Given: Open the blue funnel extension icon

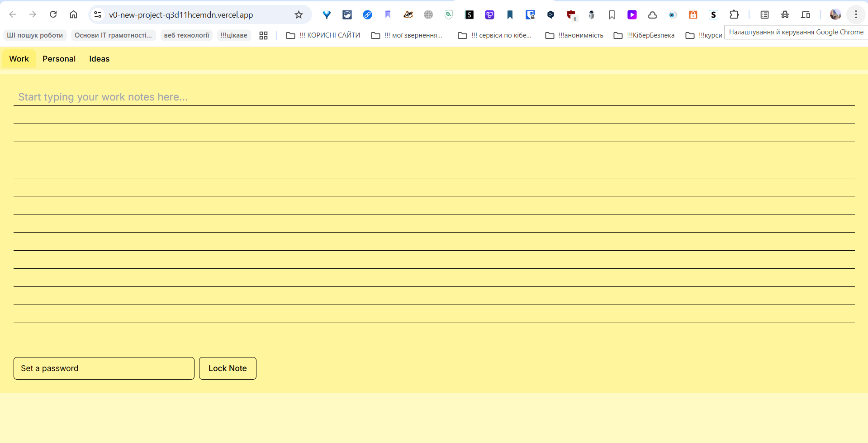Looking at the screenshot, I should 327,15.
